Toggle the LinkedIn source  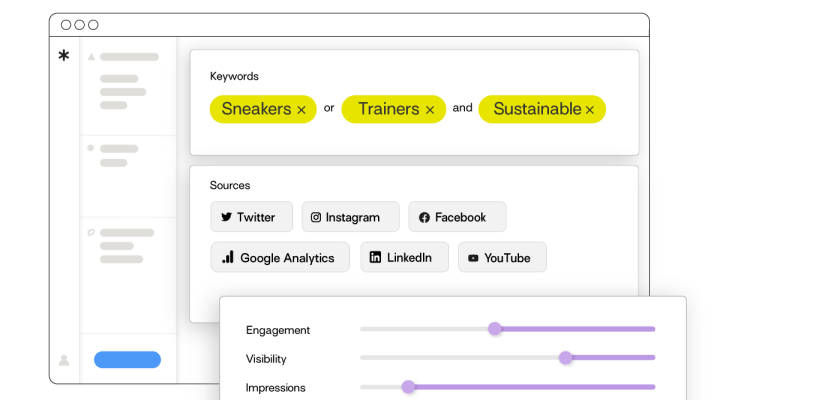coord(404,257)
